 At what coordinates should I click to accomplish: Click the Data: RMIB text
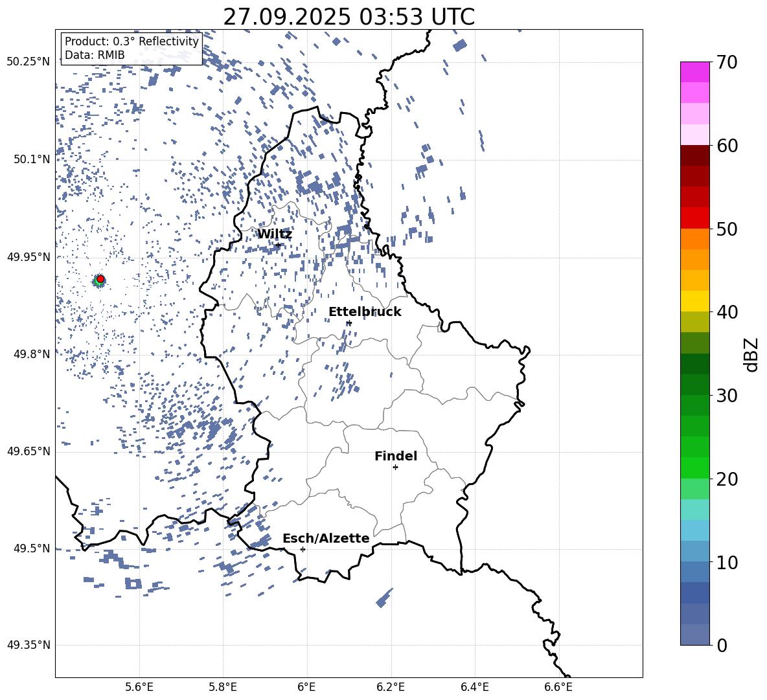[x=95, y=55]
